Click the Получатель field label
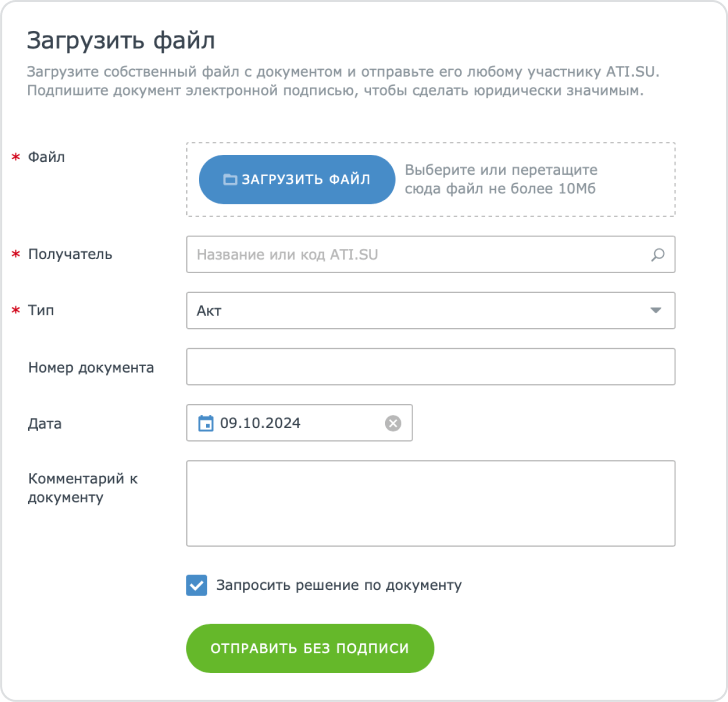This screenshot has width=728, height=702. point(70,254)
